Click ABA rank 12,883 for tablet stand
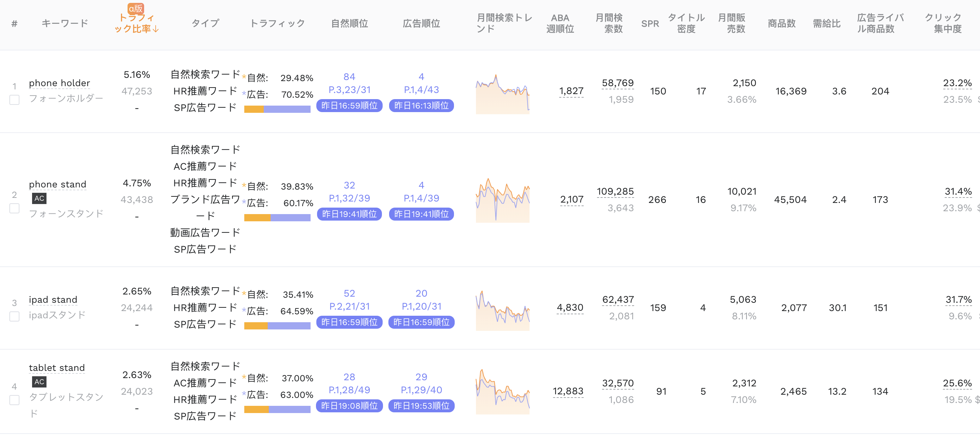The image size is (980, 439). (568, 391)
